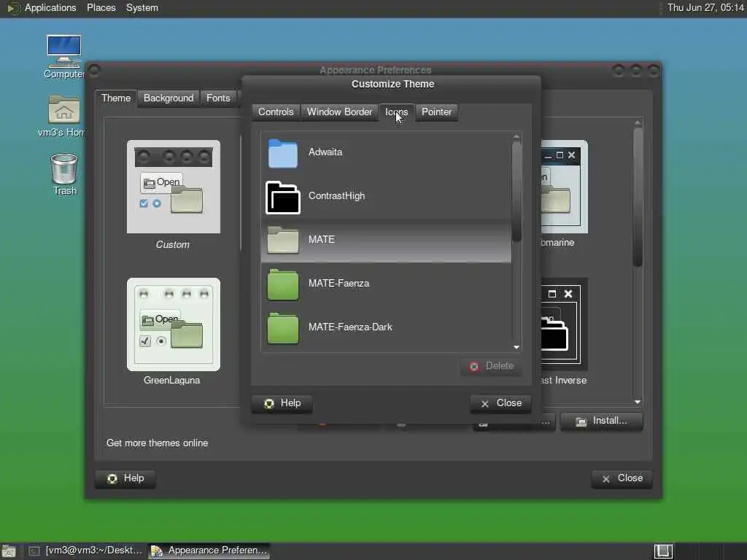Open the Applications menu
This screenshot has height=560, width=747.
[x=50, y=8]
